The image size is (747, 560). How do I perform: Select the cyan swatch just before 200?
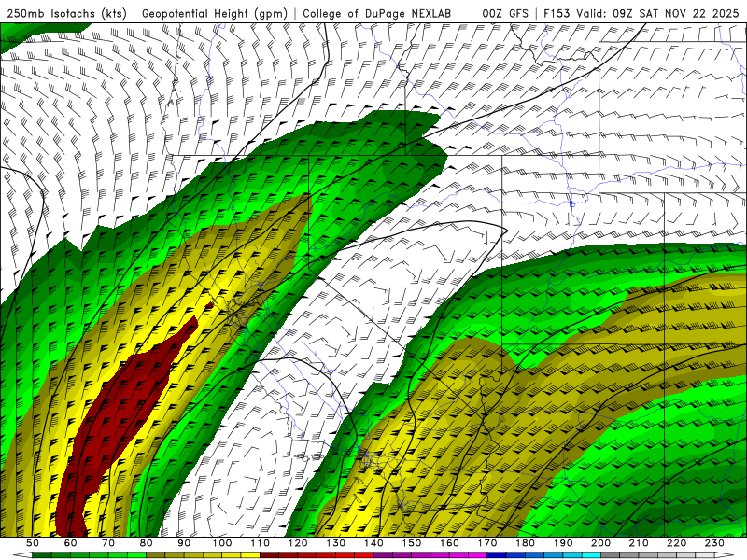tap(591, 555)
